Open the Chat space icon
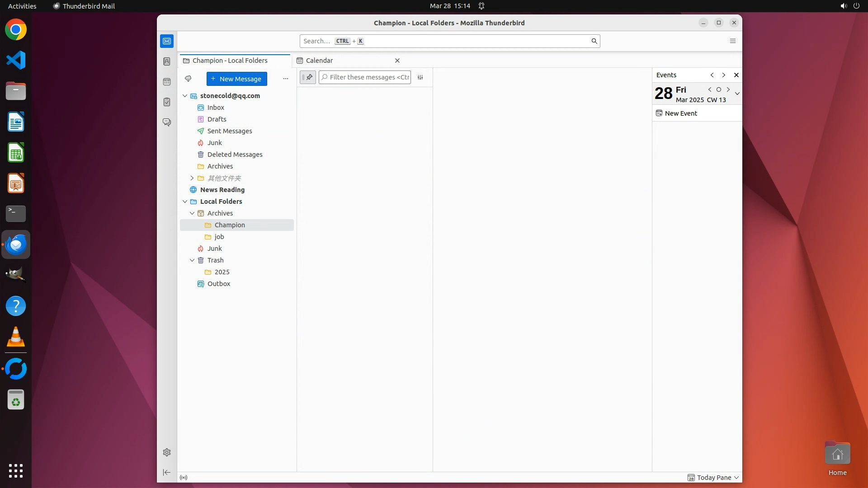The width and height of the screenshot is (868, 488). point(167,122)
